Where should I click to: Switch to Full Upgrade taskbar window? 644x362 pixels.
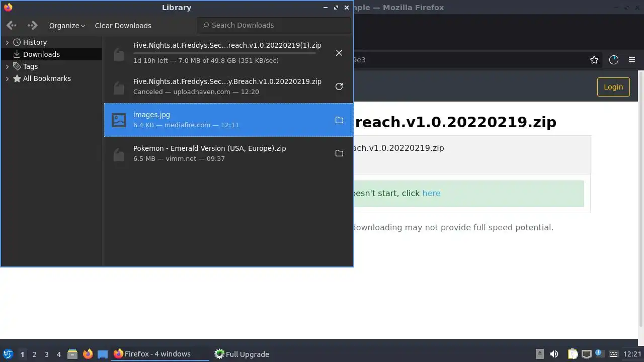(x=262, y=354)
